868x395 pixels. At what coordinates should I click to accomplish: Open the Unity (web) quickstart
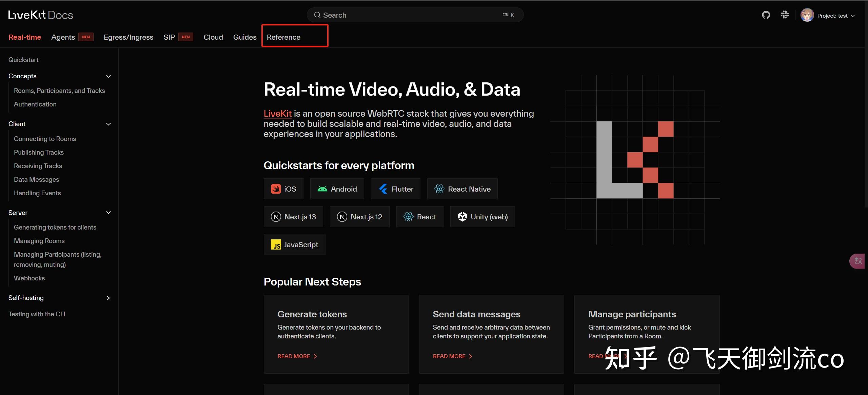[x=482, y=217]
